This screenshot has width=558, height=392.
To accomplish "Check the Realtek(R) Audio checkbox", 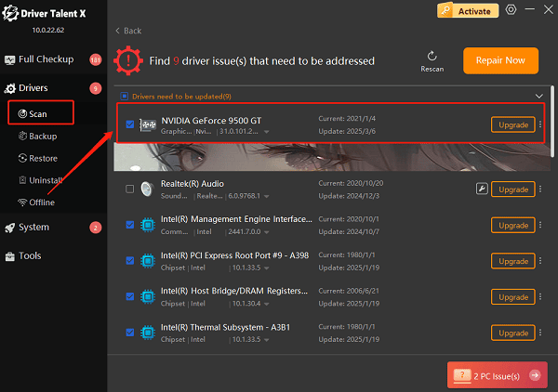I will pos(130,189).
